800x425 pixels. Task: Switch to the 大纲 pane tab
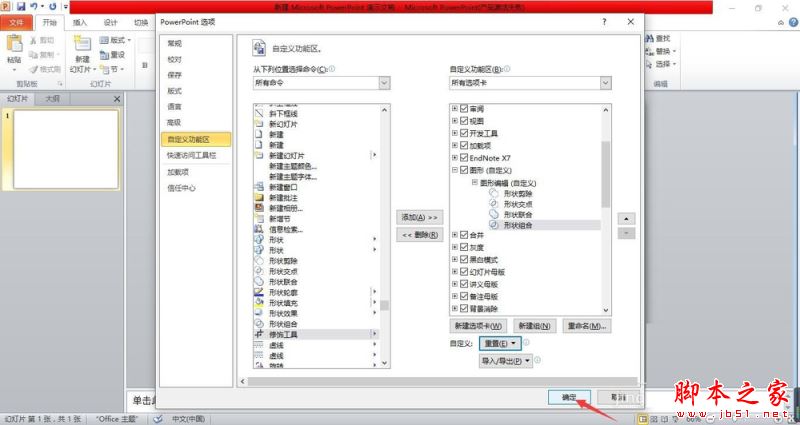tap(53, 99)
